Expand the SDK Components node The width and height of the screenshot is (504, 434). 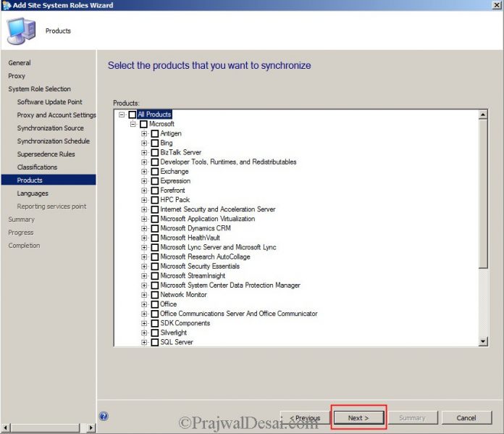(x=144, y=323)
